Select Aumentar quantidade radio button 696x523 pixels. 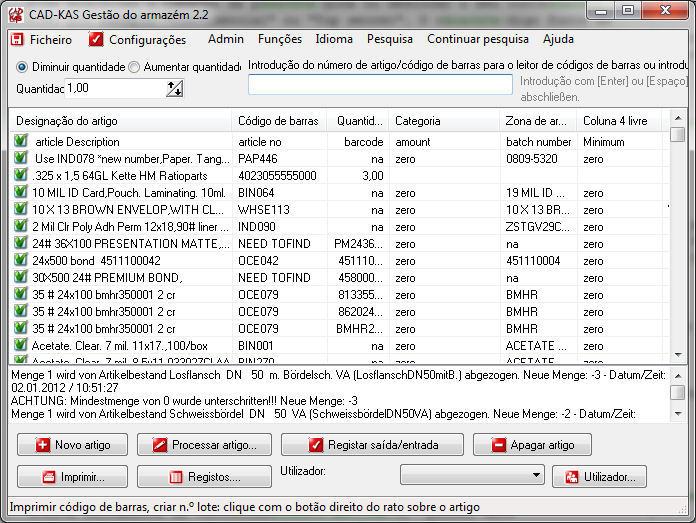(x=134, y=67)
